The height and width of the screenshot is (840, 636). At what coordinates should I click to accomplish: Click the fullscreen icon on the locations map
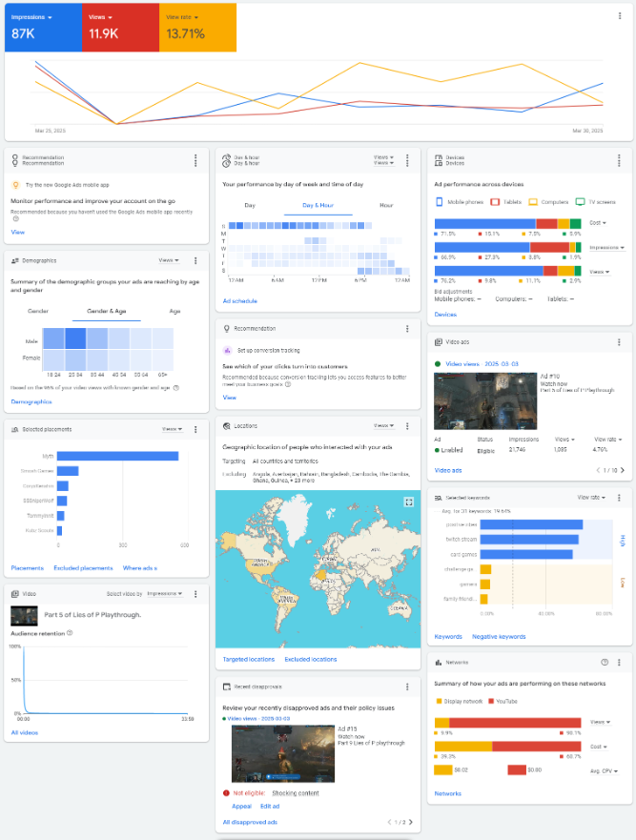[408, 502]
